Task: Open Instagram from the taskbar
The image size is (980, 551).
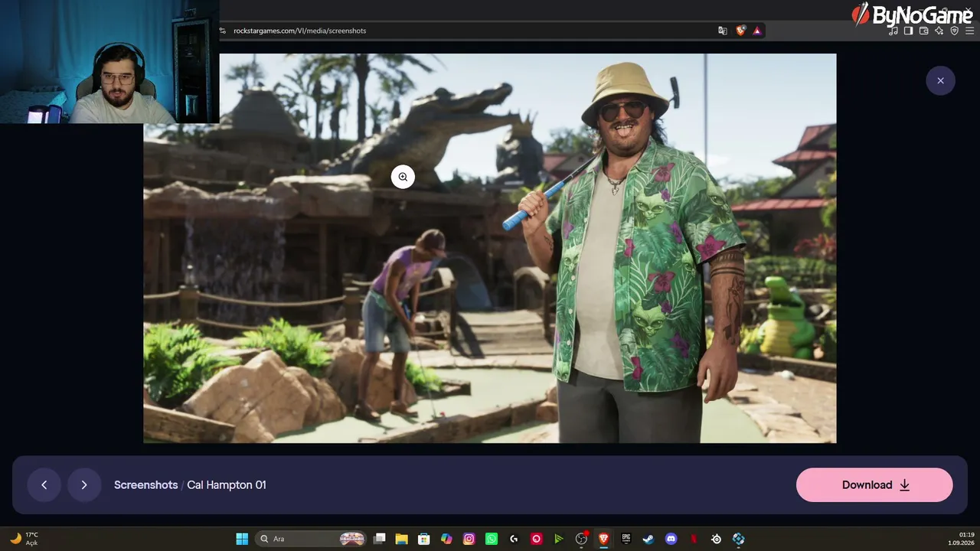Action: click(469, 539)
